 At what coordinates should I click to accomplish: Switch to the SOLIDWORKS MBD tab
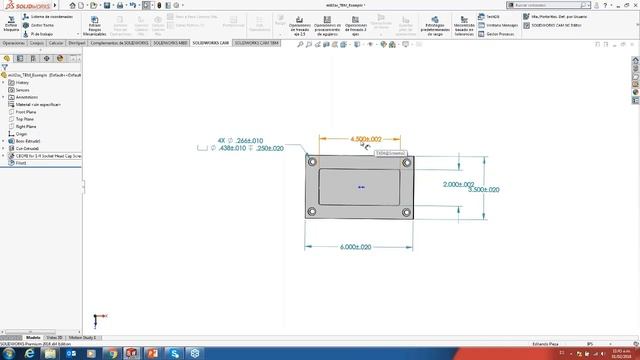(x=170, y=43)
